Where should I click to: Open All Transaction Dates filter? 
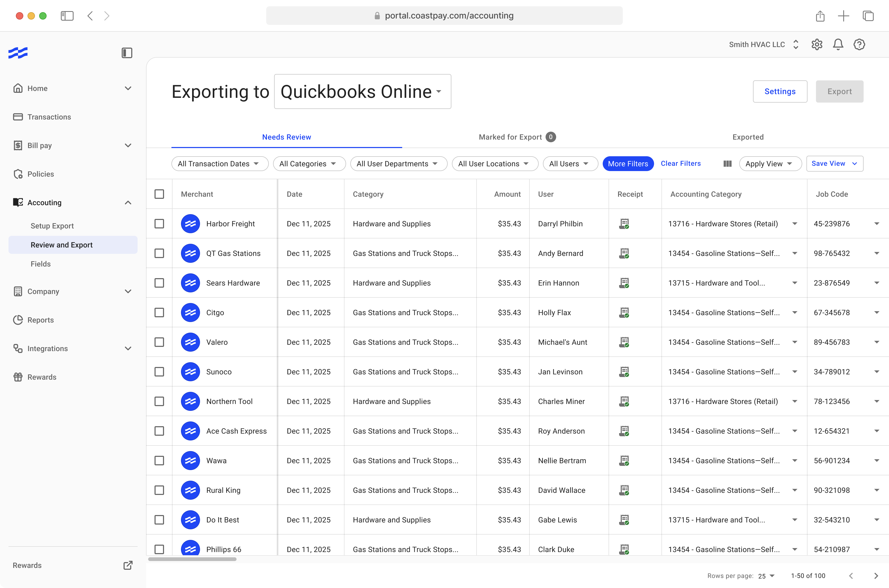coord(220,163)
